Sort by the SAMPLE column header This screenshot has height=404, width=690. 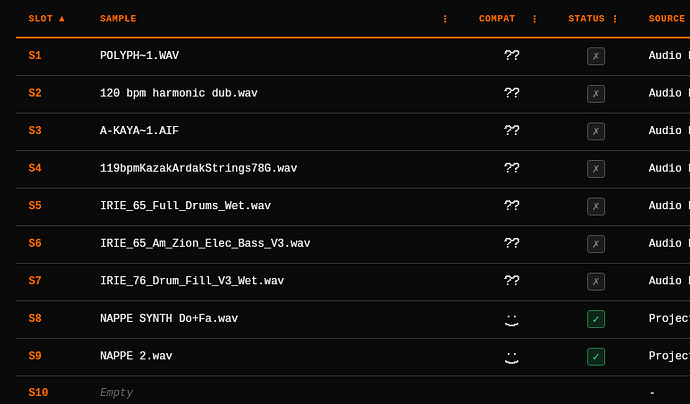point(118,18)
